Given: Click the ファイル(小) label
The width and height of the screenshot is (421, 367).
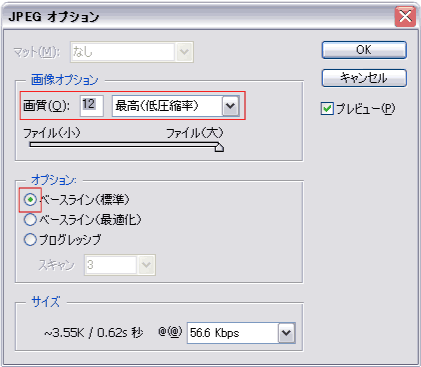Looking at the screenshot, I should tap(52, 133).
